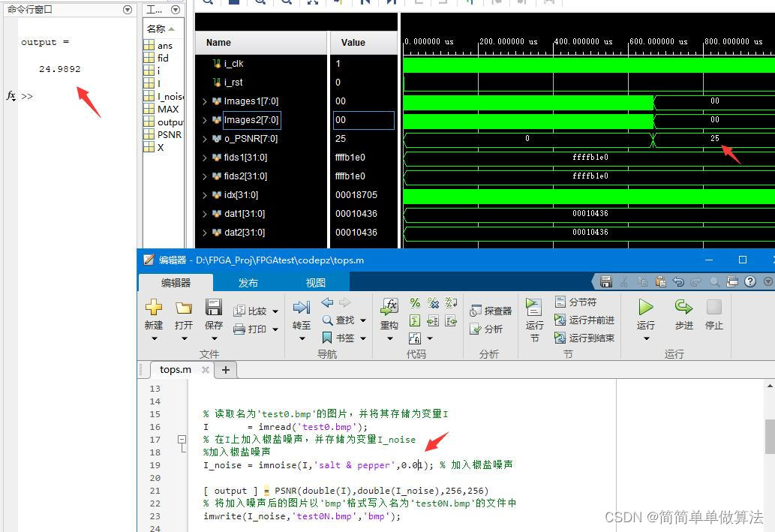Switch to the 视图 (View) ribbon tab

(x=315, y=282)
